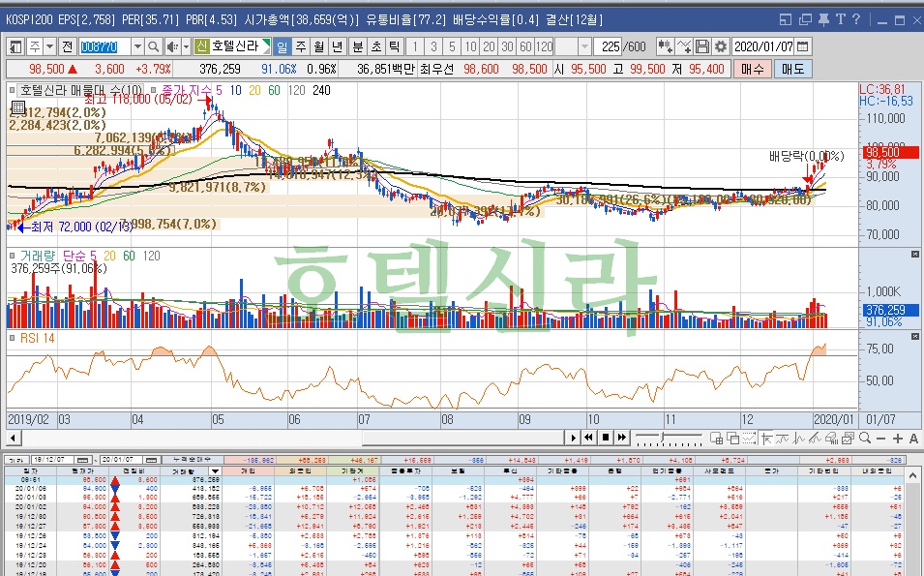Click the 매도 sell button
Screen dimensions: 924x576
pyautogui.click(x=792, y=69)
